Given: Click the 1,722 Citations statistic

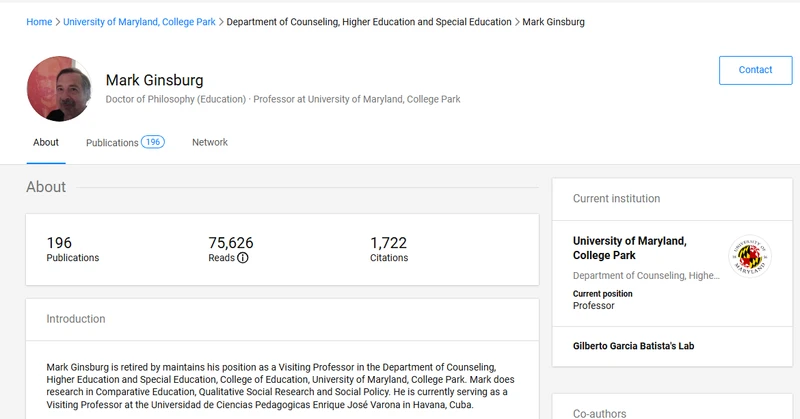Looking at the screenshot, I should pos(389,249).
